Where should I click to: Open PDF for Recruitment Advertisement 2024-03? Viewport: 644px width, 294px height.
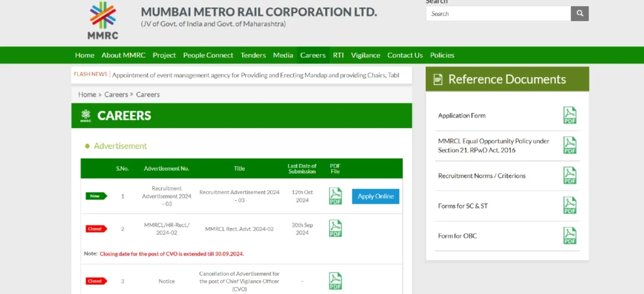335,196
